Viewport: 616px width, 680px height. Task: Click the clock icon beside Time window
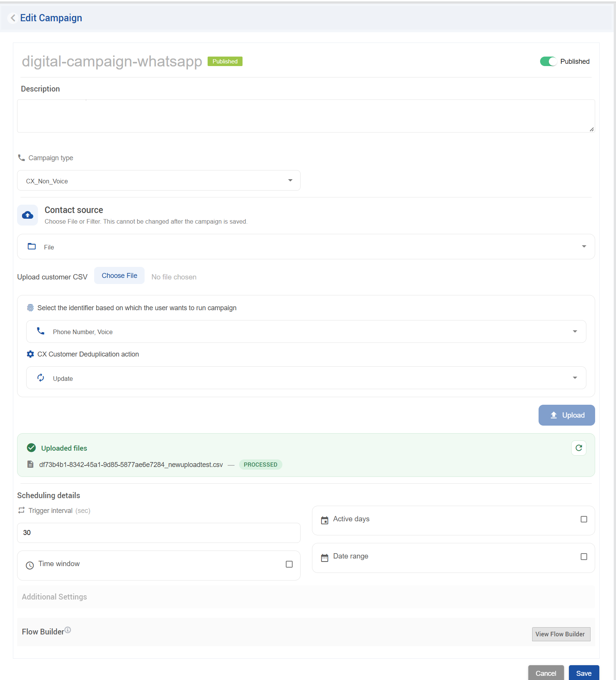[x=30, y=565]
